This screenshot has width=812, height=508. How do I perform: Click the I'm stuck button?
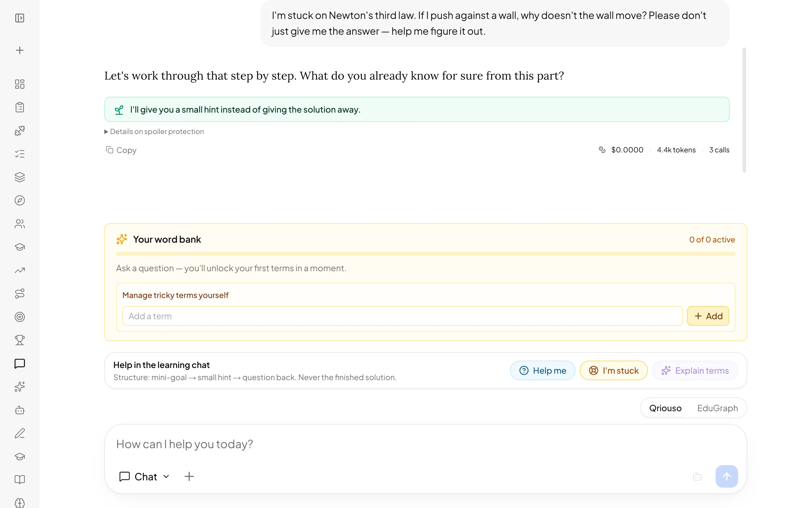pos(613,370)
